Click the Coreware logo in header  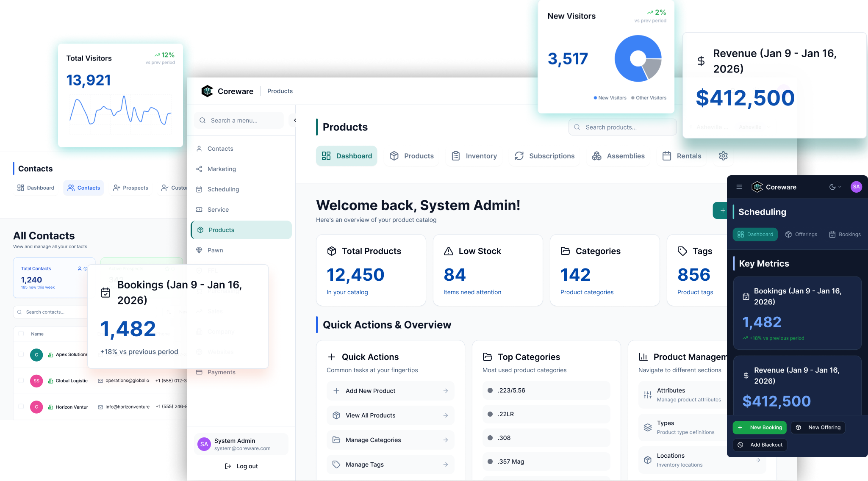point(207,91)
